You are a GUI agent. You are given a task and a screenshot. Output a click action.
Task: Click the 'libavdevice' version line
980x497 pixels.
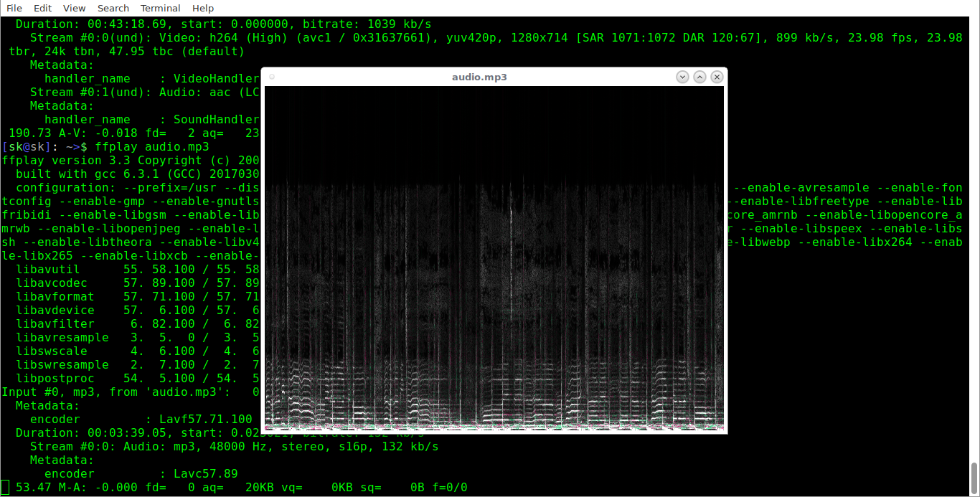(138, 310)
